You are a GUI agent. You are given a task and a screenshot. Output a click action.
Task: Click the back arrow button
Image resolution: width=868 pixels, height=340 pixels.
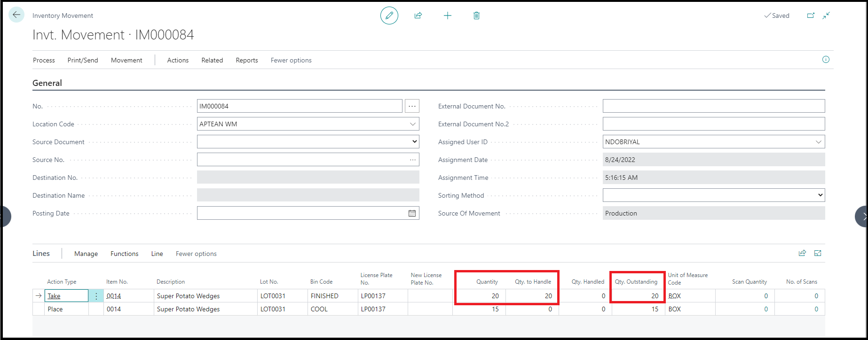16,15
